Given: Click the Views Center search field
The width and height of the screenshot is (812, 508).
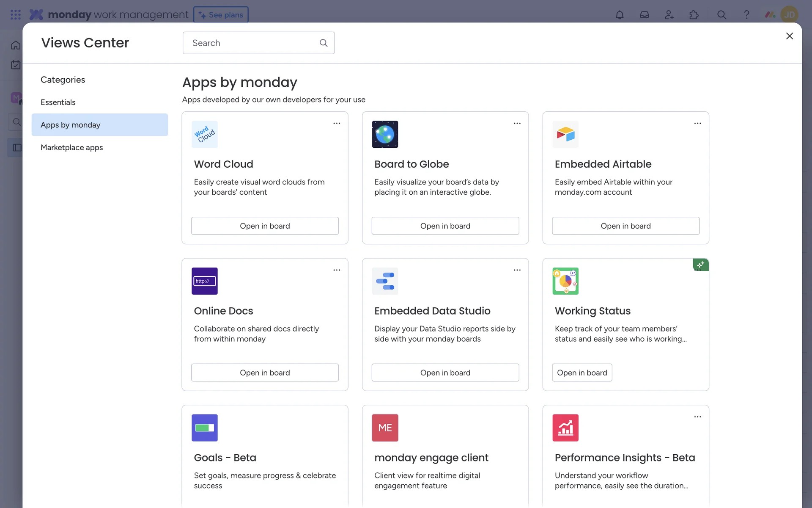Looking at the screenshot, I should point(254,43).
